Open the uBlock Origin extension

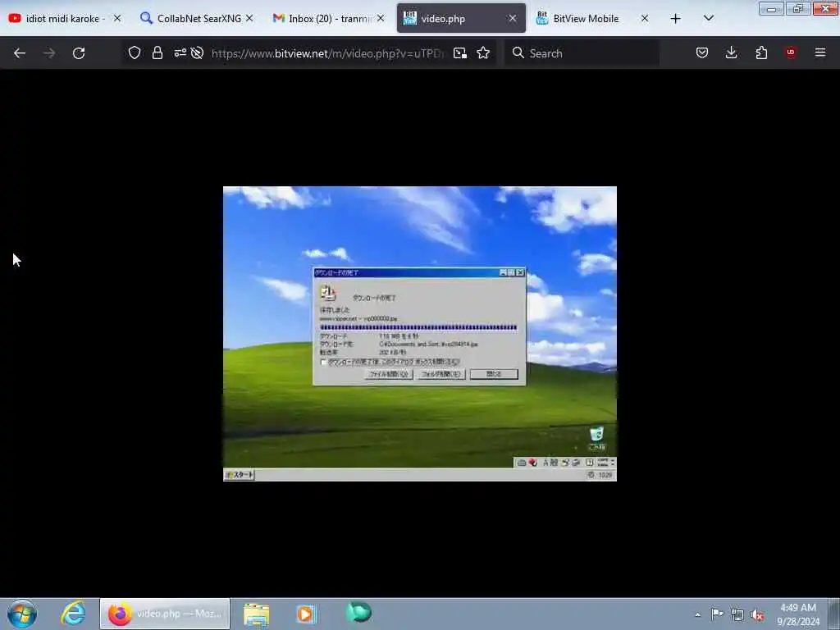(x=791, y=52)
